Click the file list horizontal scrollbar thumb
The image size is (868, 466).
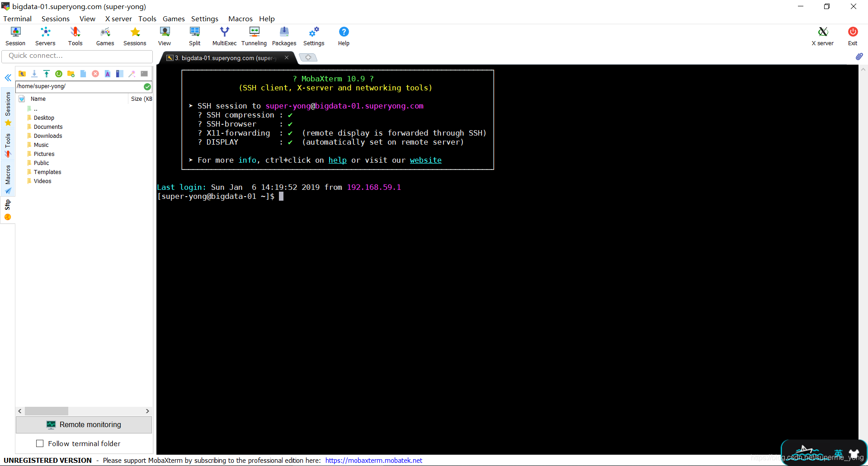[x=47, y=411]
